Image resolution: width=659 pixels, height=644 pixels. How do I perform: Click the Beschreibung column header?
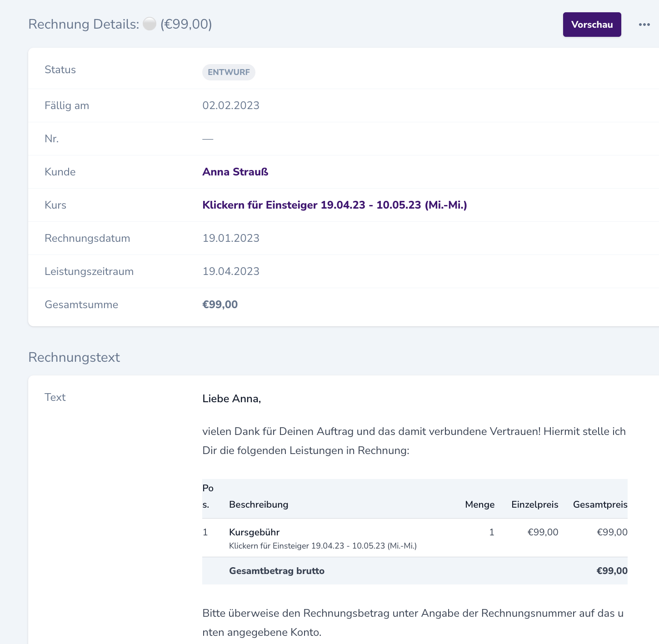pos(259,504)
